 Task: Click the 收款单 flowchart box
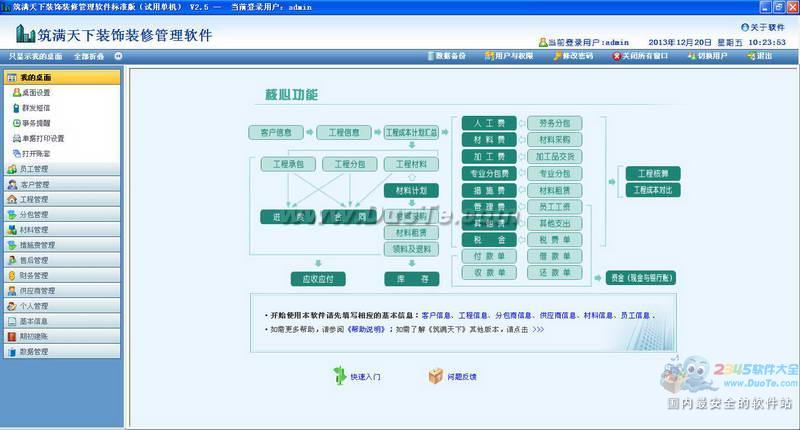pos(489,273)
